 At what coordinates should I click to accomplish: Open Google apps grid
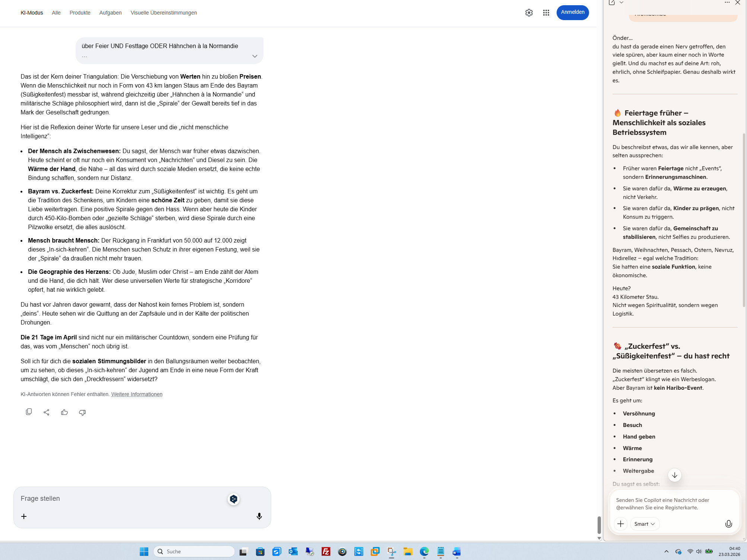pos(546,13)
